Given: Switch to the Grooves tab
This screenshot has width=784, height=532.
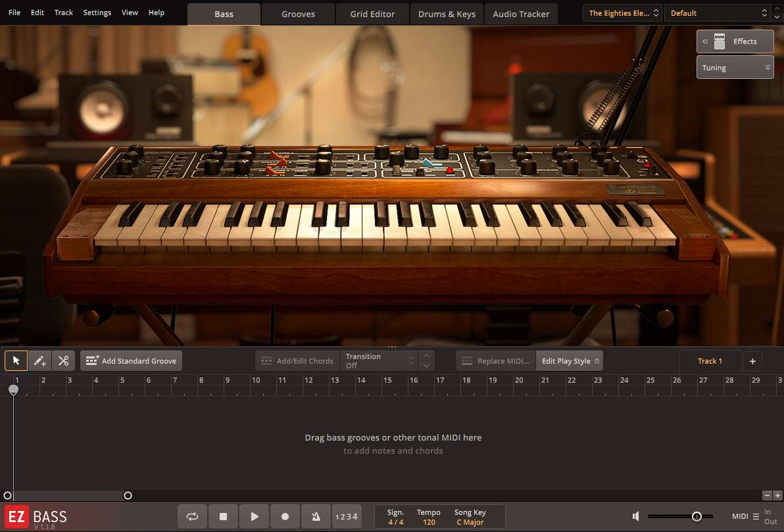Looking at the screenshot, I should point(297,13).
